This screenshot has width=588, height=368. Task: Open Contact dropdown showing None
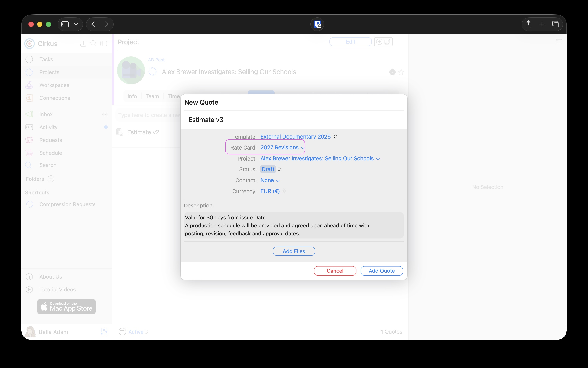270,180
